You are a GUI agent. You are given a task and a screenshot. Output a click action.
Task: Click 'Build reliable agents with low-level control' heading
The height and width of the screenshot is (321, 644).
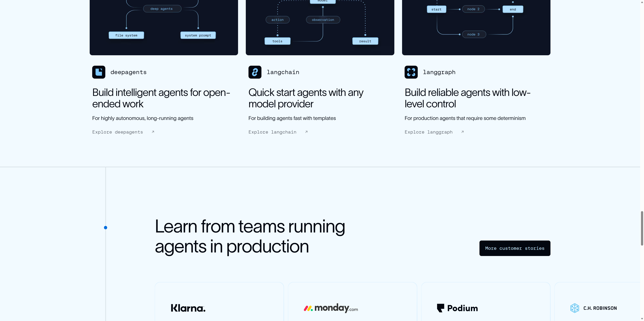468,98
